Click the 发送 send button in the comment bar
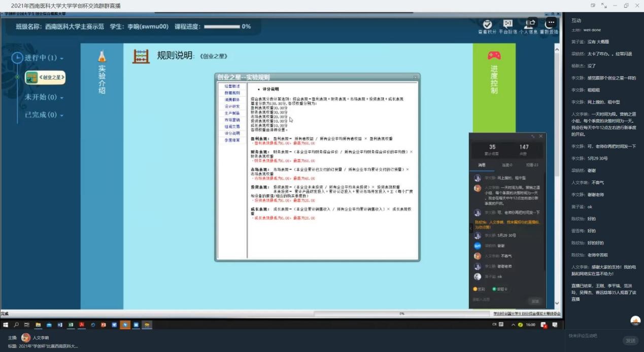 pos(630,340)
